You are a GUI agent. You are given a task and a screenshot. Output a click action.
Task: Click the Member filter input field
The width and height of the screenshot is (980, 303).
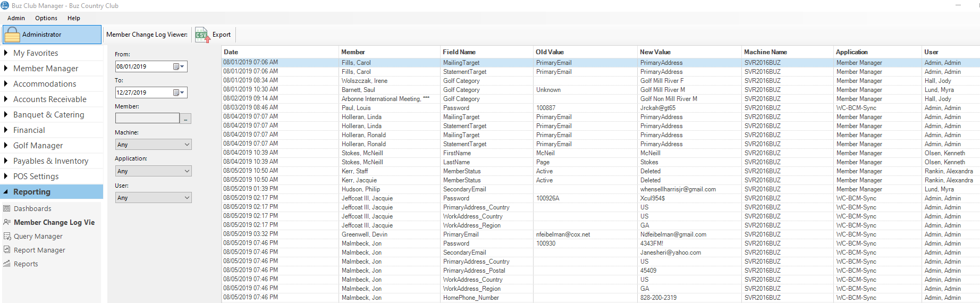tap(147, 119)
